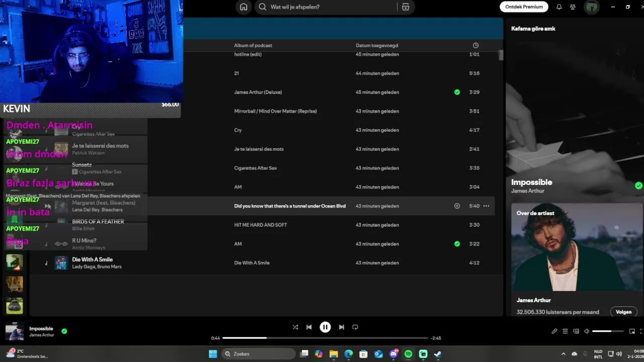Sort by the 'Datum toegevoegd' column header
This screenshot has width=644, height=362.
click(377, 45)
